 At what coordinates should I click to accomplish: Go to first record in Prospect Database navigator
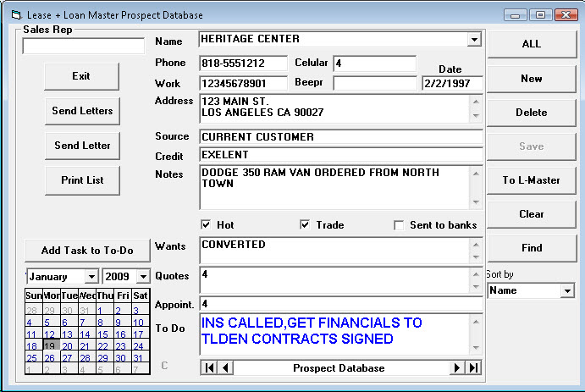pyautogui.click(x=208, y=367)
